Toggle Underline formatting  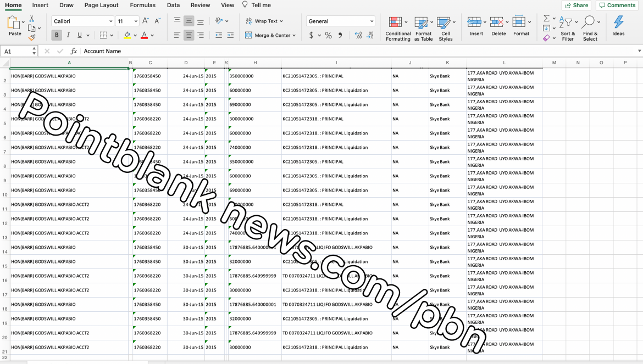pyautogui.click(x=80, y=35)
